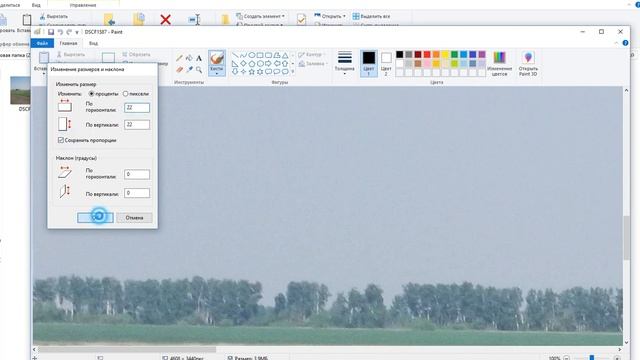Collapse the Paint ribbon chevron
The height and width of the screenshot is (360, 640).
(616, 43)
